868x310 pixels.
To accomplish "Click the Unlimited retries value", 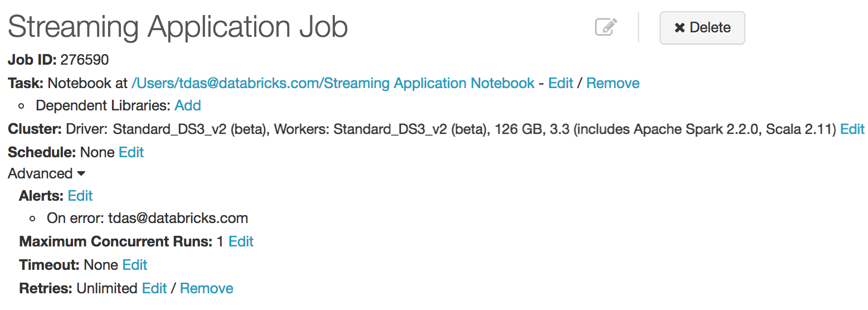I will [x=107, y=288].
